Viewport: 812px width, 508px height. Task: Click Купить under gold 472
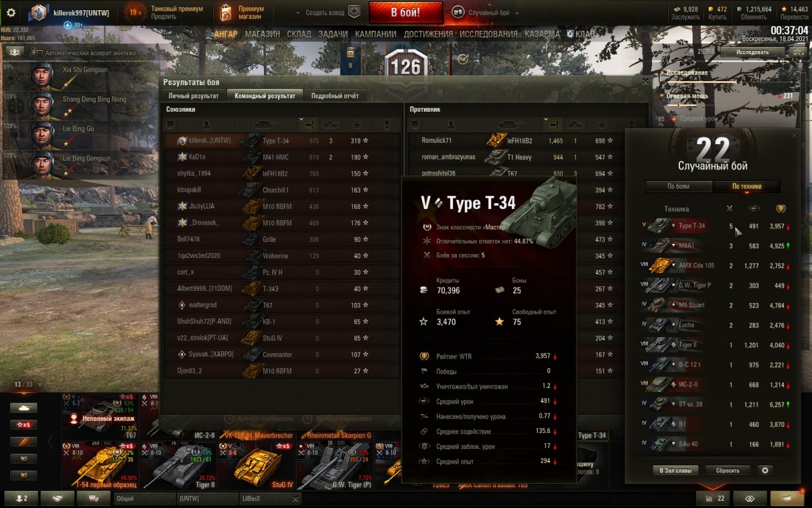(x=717, y=17)
